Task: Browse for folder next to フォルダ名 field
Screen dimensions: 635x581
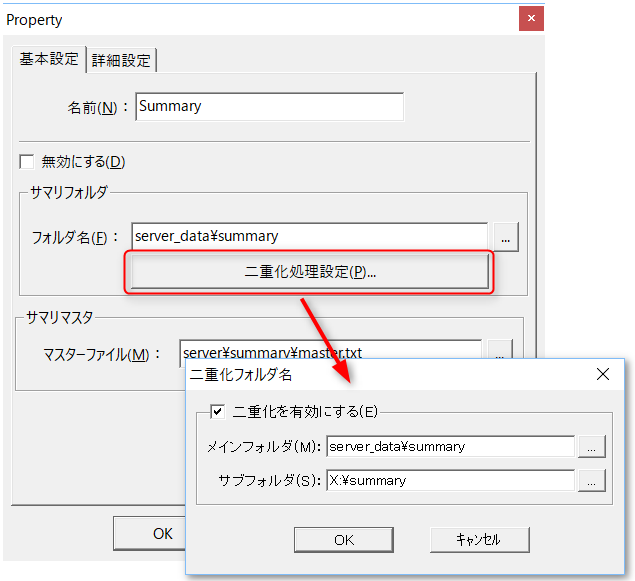Action: [x=506, y=238]
